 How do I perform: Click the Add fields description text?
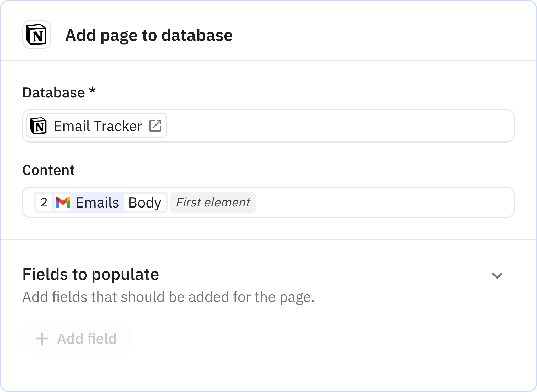coord(168,297)
